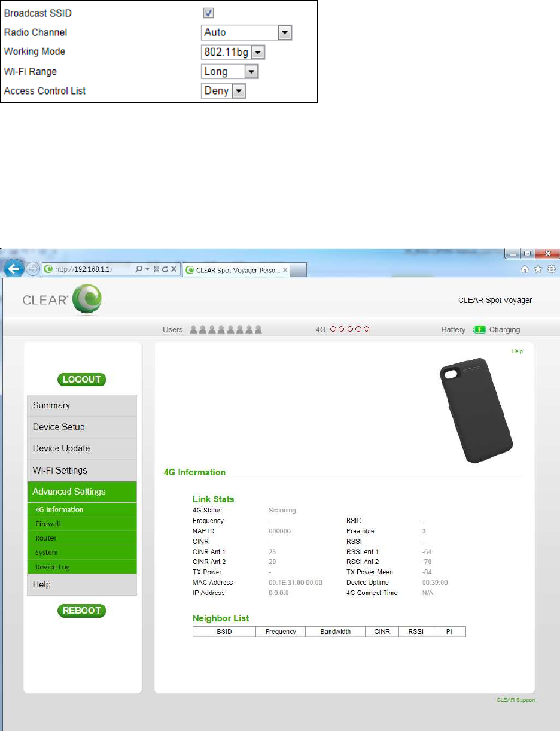This screenshot has width=560, height=731.
Task: Open the Device Update menu item
Action: (x=82, y=448)
